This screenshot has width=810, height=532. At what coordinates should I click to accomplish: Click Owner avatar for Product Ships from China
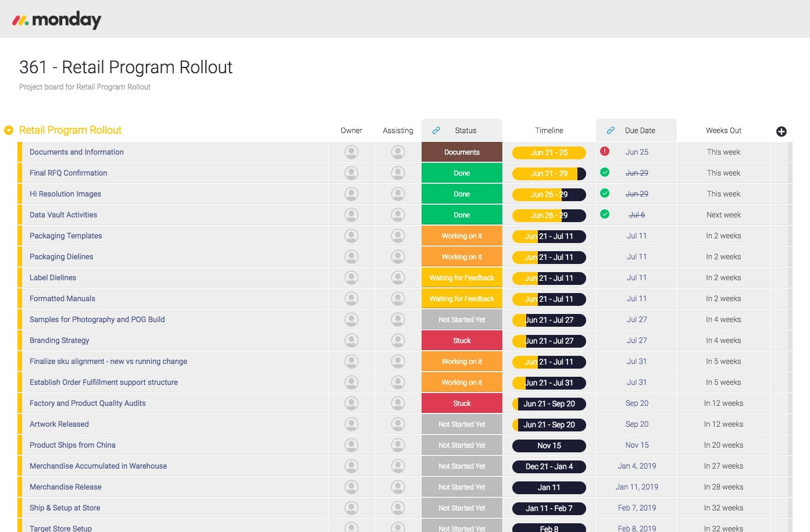[x=351, y=445]
